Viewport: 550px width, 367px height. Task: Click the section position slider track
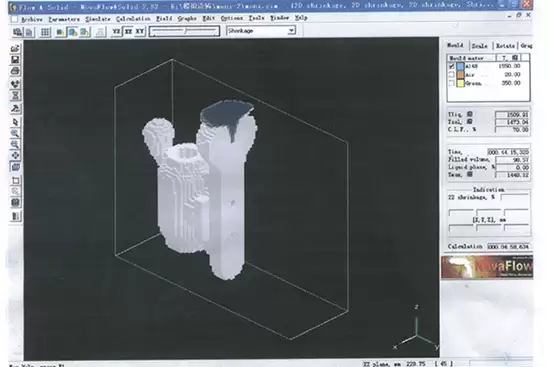coord(184,31)
